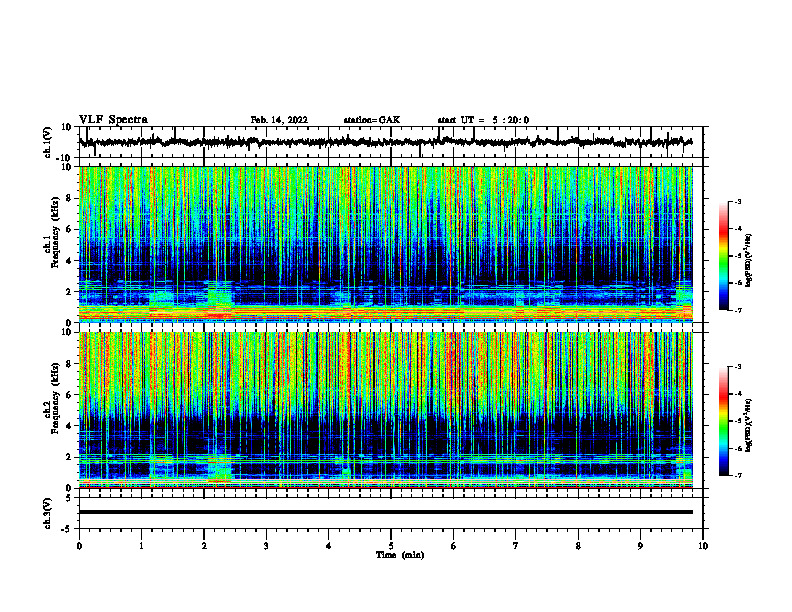Click the color bar beside the ch.2 spectrogram

point(724,421)
